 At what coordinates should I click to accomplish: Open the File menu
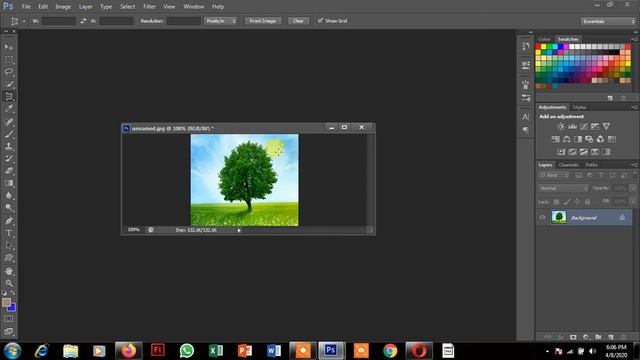[x=26, y=7]
